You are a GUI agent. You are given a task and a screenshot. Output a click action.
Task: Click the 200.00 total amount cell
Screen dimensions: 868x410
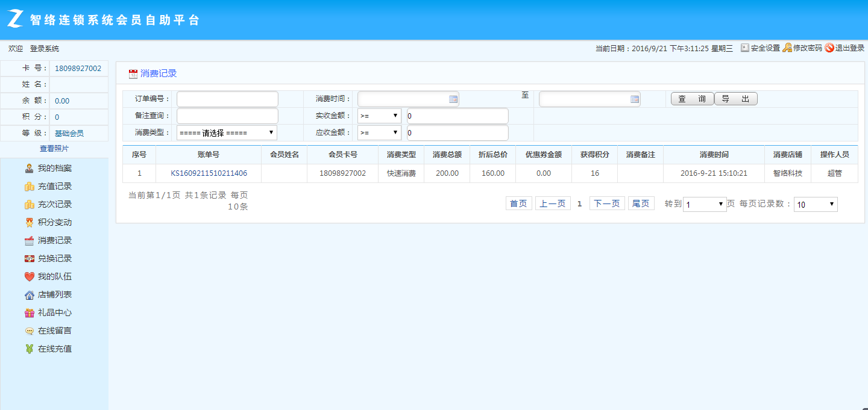(447, 173)
